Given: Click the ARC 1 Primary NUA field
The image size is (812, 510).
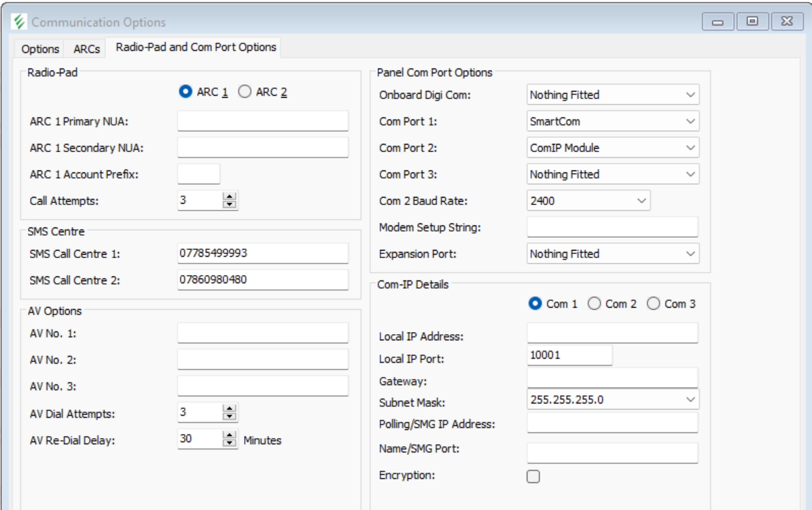Looking at the screenshot, I should tap(262, 122).
